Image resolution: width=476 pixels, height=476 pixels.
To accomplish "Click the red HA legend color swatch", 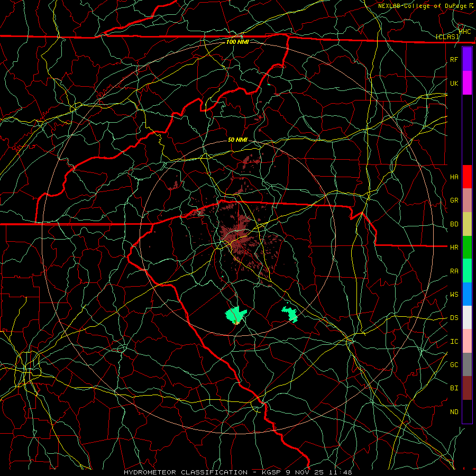I will point(467,177).
